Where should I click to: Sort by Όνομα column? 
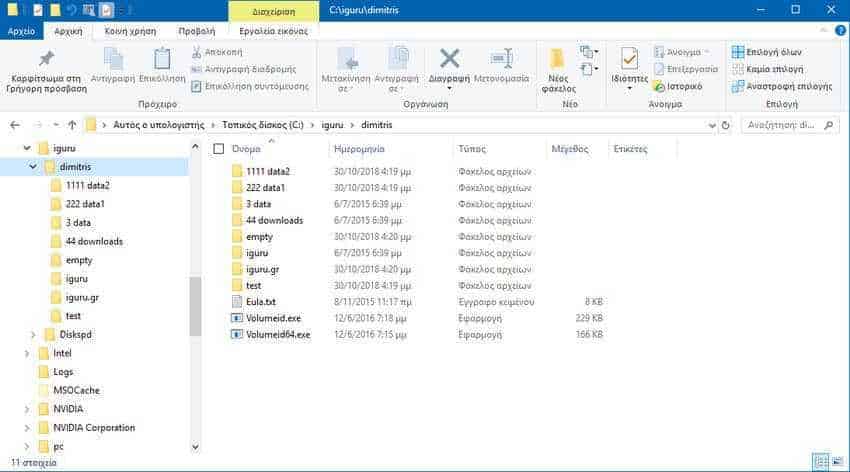(246, 149)
